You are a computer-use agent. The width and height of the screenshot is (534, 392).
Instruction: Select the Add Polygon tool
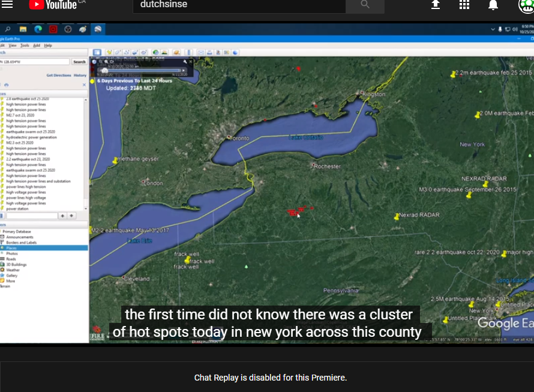tap(118, 52)
